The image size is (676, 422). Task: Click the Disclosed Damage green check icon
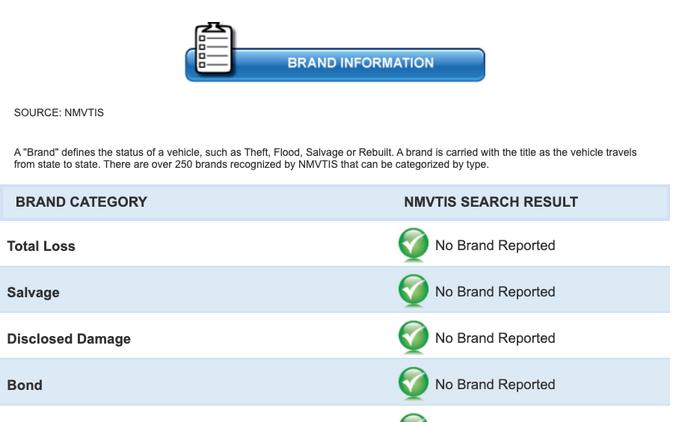tap(413, 336)
